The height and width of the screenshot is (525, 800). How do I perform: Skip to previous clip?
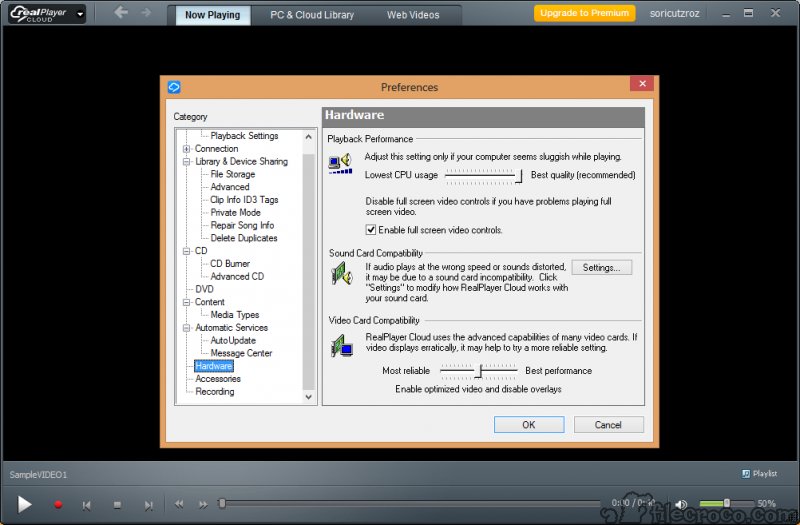coord(87,505)
